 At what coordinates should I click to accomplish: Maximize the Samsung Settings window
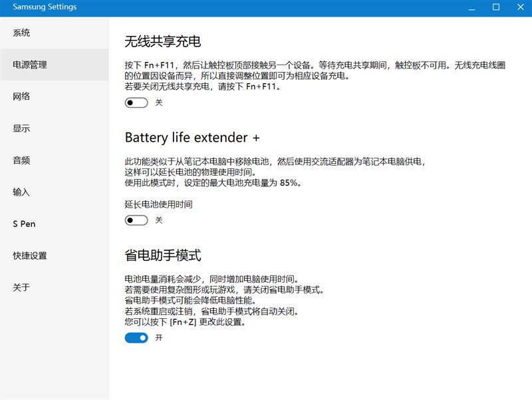[496, 7]
